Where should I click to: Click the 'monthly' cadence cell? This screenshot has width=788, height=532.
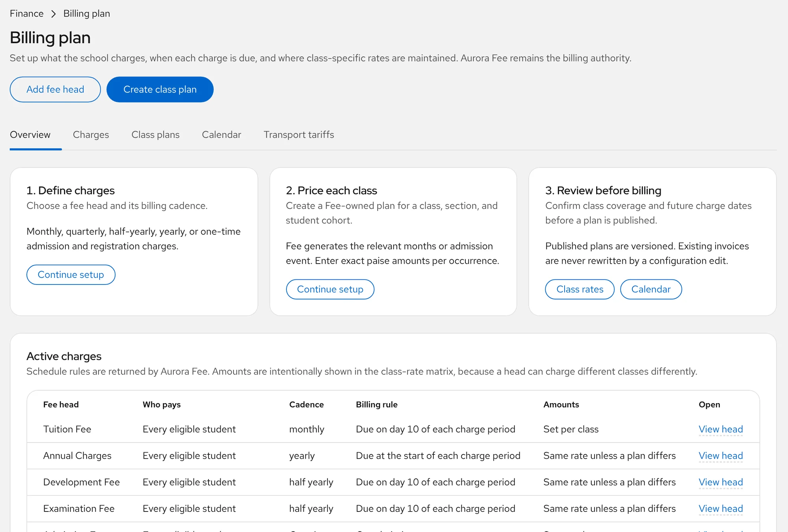tap(307, 429)
